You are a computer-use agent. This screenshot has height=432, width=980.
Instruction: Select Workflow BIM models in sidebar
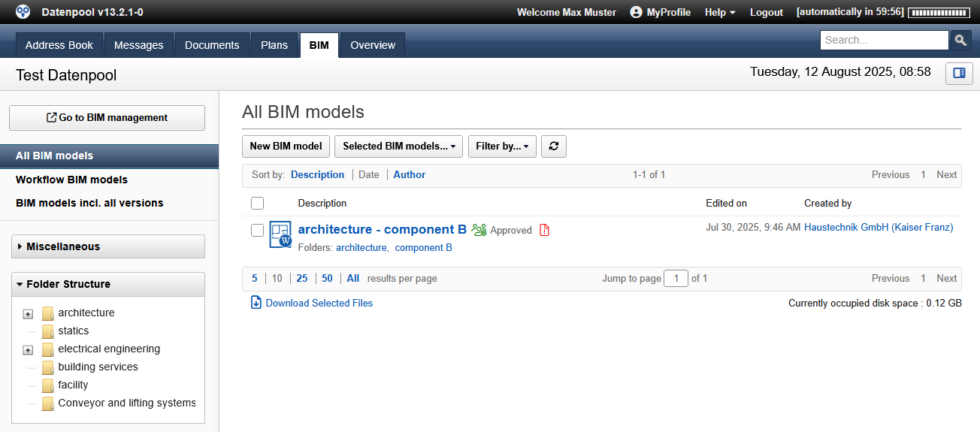tap(71, 180)
